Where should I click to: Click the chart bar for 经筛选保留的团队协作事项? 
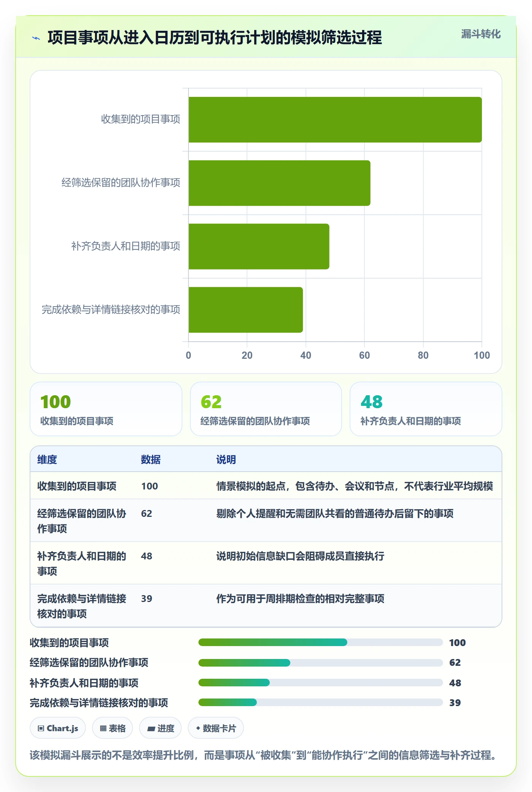[279, 183]
